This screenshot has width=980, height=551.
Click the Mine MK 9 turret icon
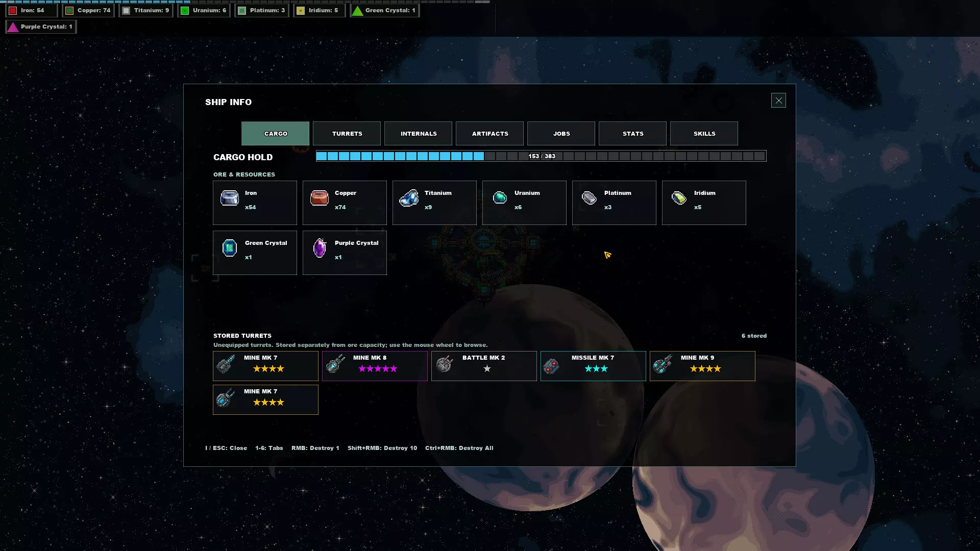pyautogui.click(x=663, y=364)
